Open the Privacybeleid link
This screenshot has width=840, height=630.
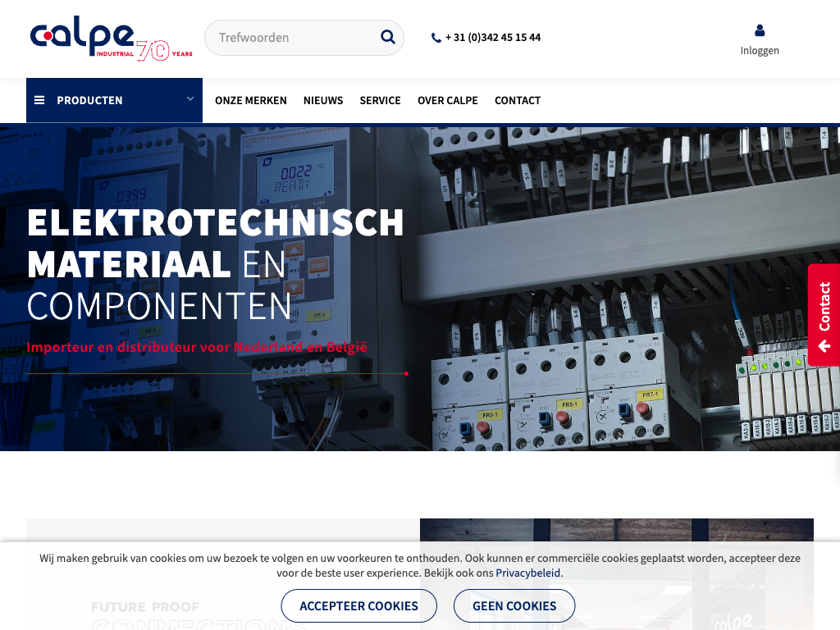coord(528,573)
